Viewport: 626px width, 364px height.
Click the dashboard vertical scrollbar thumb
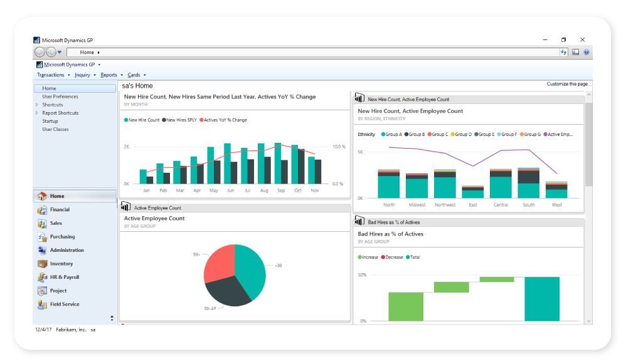click(x=589, y=143)
